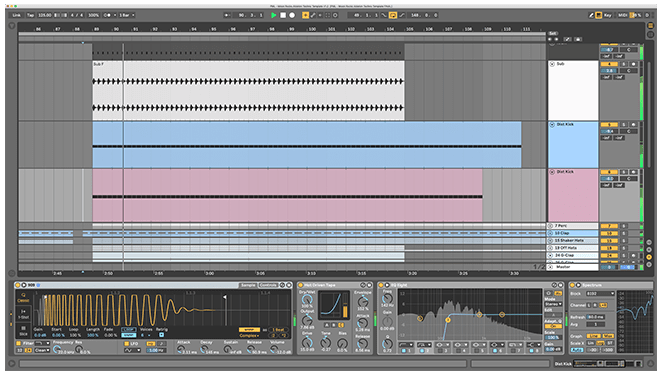Switch to the Controls tab in Simpler
Screen dimensions: 672x378
(269, 285)
